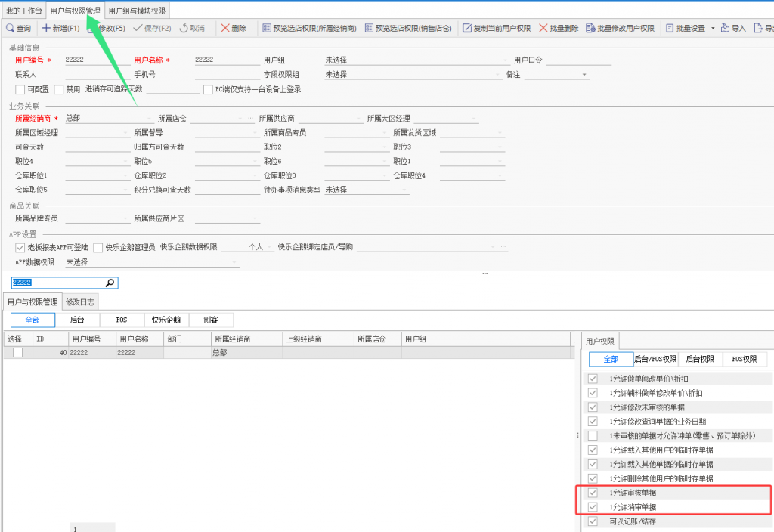Click the 取消 cancel toolbar button
Screen dimensions: 774x532
192,28
